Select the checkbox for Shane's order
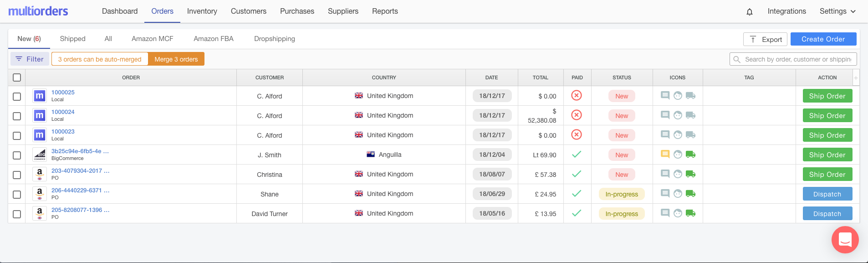The width and height of the screenshot is (868, 263). click(x=17, y=195)
